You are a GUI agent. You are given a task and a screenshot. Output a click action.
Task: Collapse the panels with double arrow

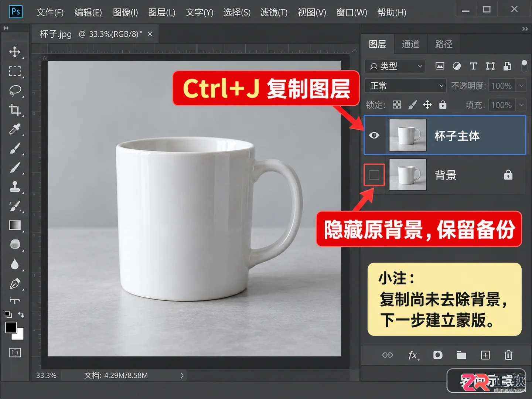pos(525,29)
